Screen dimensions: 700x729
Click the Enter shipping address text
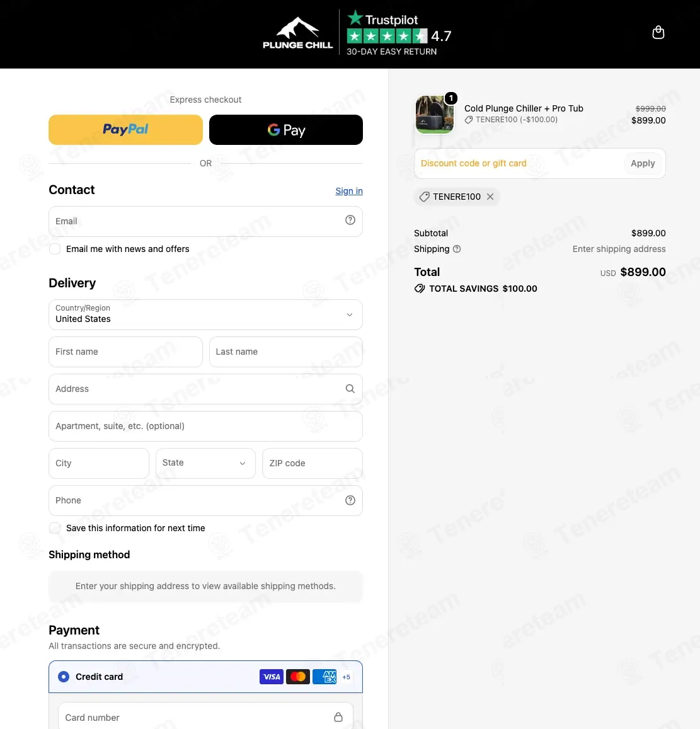click(x=619, y=250)
